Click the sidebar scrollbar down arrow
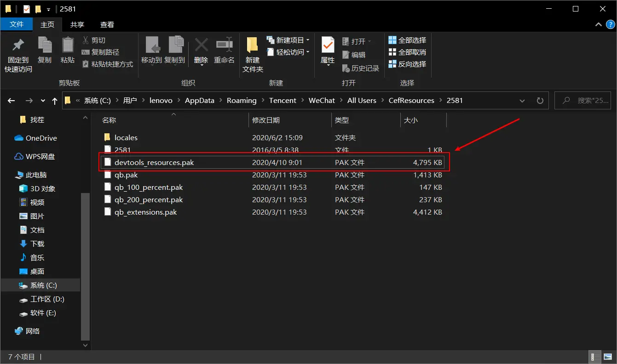Viewport: 617px width, 364px height. (85, 345)
